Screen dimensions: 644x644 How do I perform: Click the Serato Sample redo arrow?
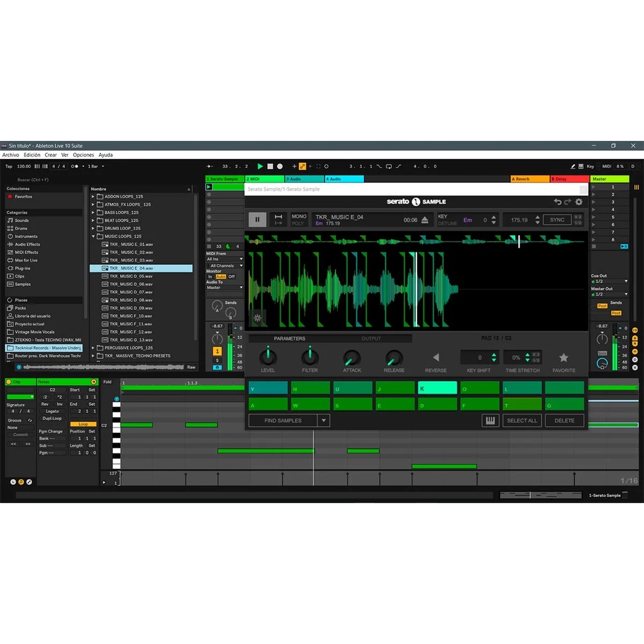click(568, 202)
